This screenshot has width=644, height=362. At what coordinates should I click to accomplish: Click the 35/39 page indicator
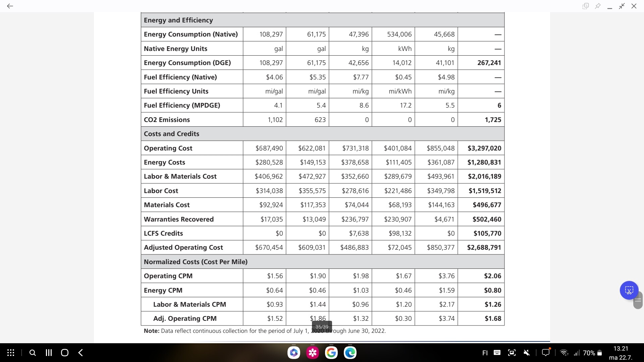[322, 327]
